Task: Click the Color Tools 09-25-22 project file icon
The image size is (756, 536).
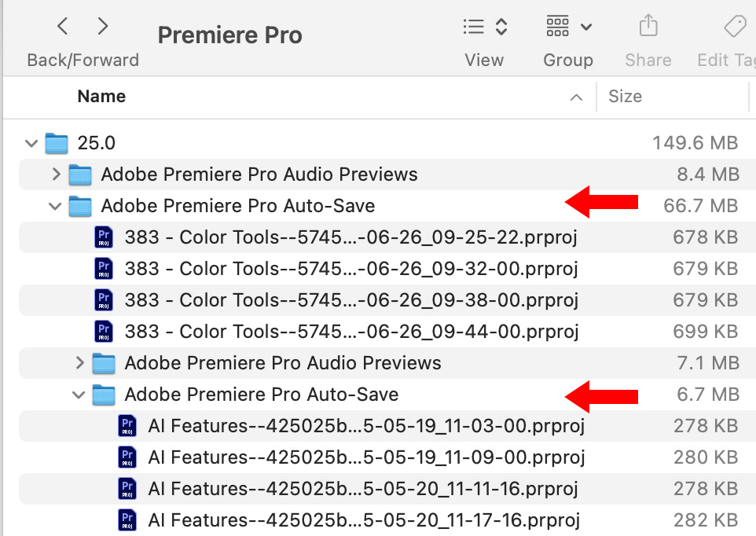Action: click(104, 237)
